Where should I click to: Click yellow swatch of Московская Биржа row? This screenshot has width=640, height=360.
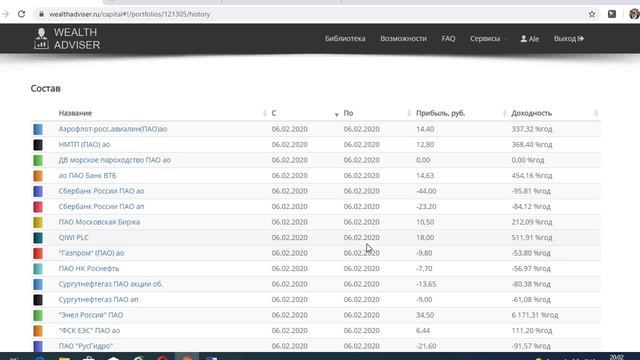click(x=38, y=222)
